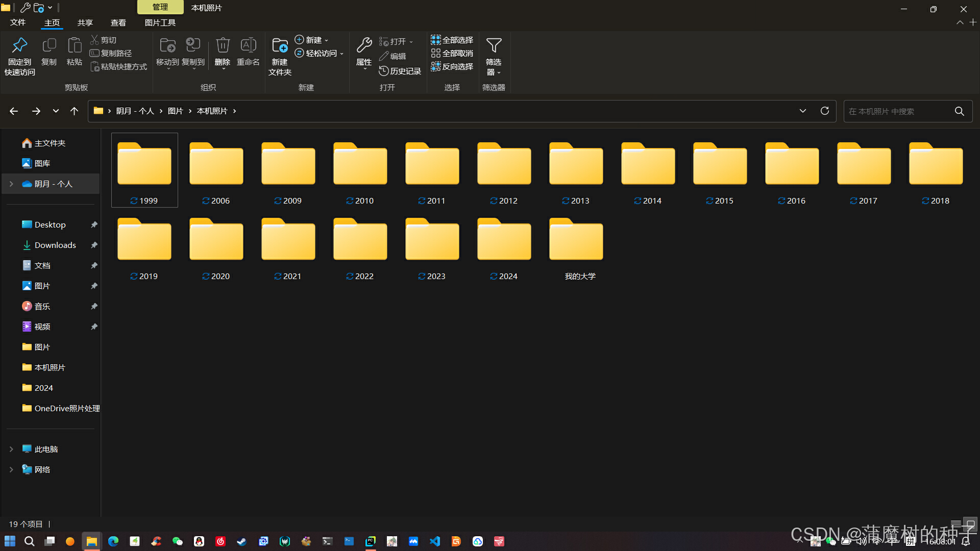
Task: Open the recent locations dropdown arrow
Action: [x=56, y=111]
